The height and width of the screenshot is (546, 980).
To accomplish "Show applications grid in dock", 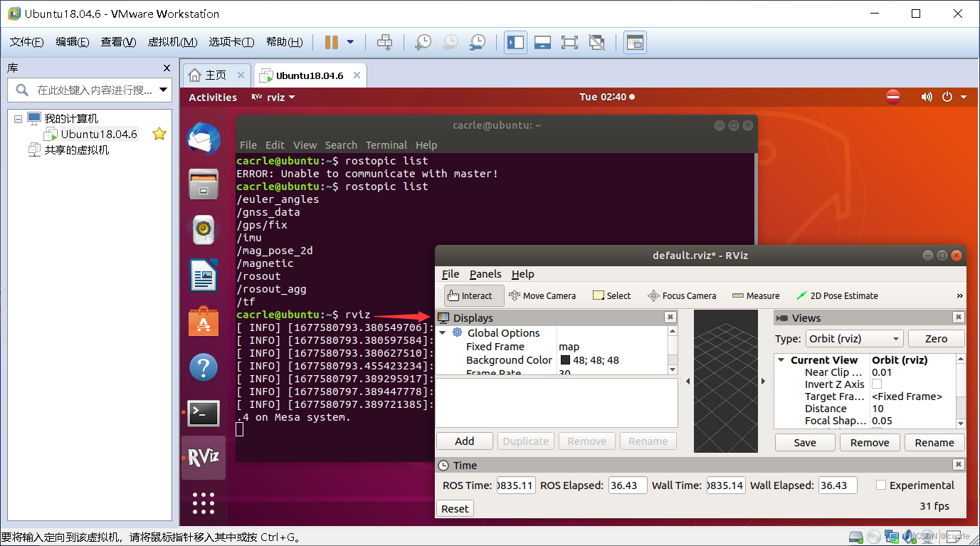I will click(x=204, y=503).
